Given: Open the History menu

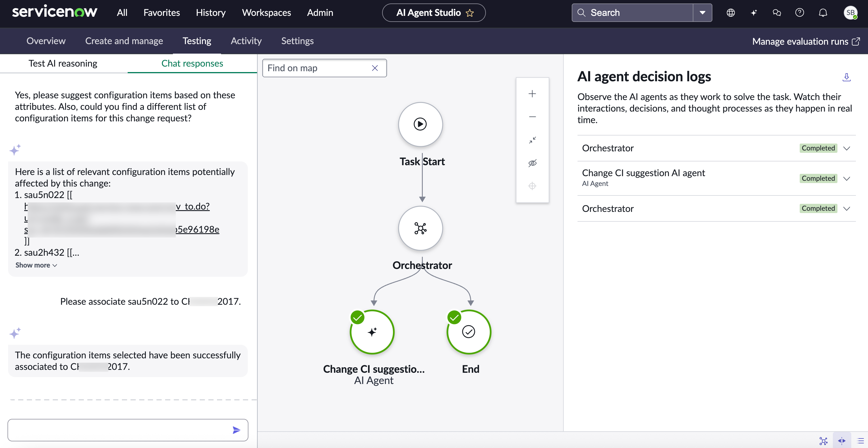Looking at the screenshot, I should point(211,13).
